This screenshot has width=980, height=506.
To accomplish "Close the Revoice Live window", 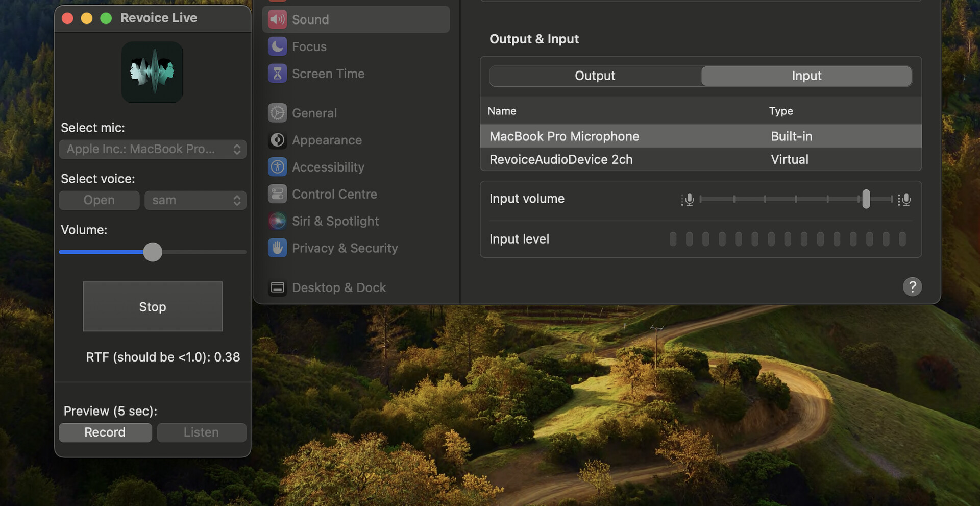I will pos(67,18).
